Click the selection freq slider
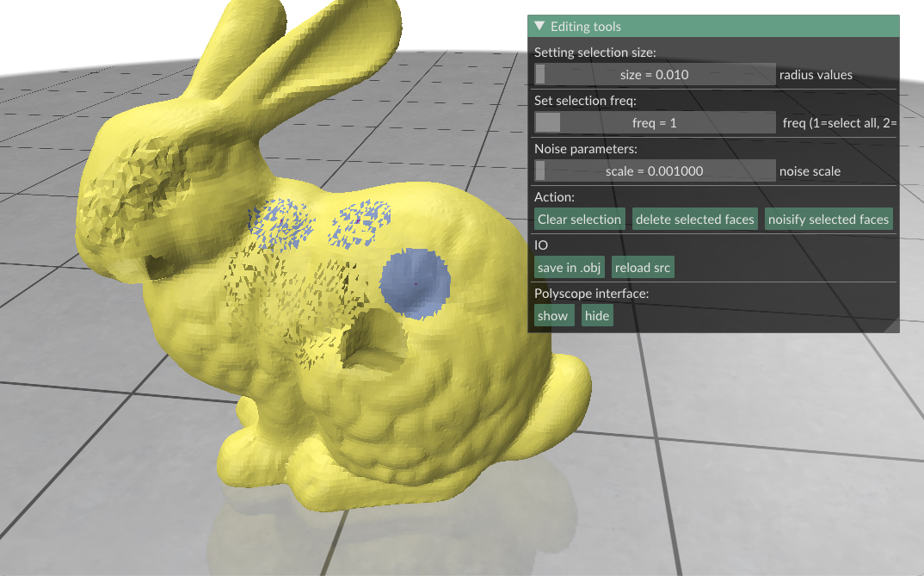 coord(654,123)
